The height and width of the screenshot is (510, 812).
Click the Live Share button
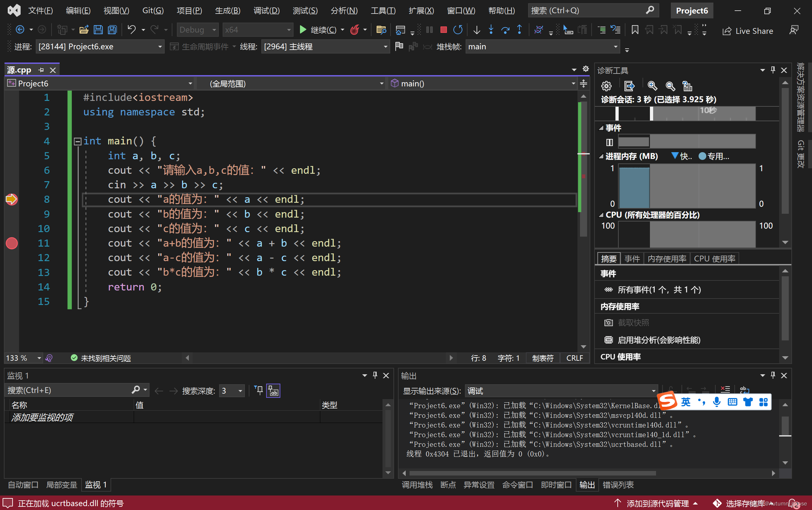click(x=748, y=31)
